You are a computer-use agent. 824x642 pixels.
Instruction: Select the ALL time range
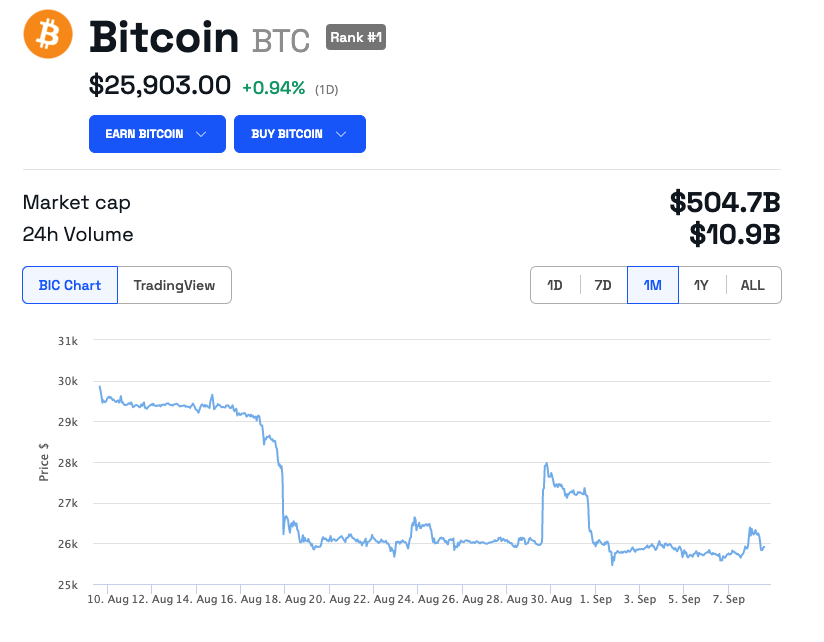pos(753,285)
